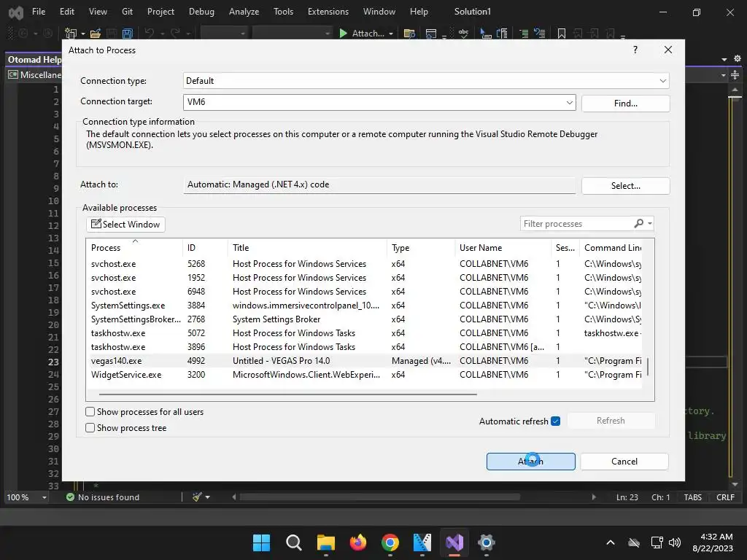
Task: Click the Select... button
Action: [625, 186]
